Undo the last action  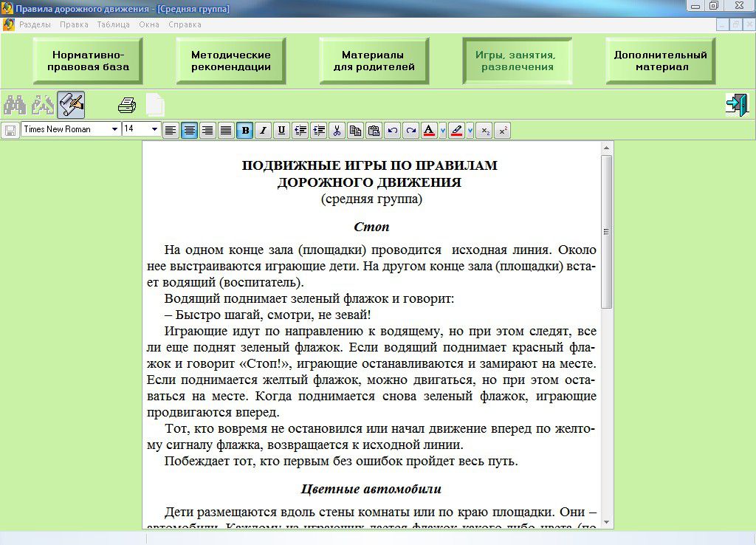click(x=393, y=130)
